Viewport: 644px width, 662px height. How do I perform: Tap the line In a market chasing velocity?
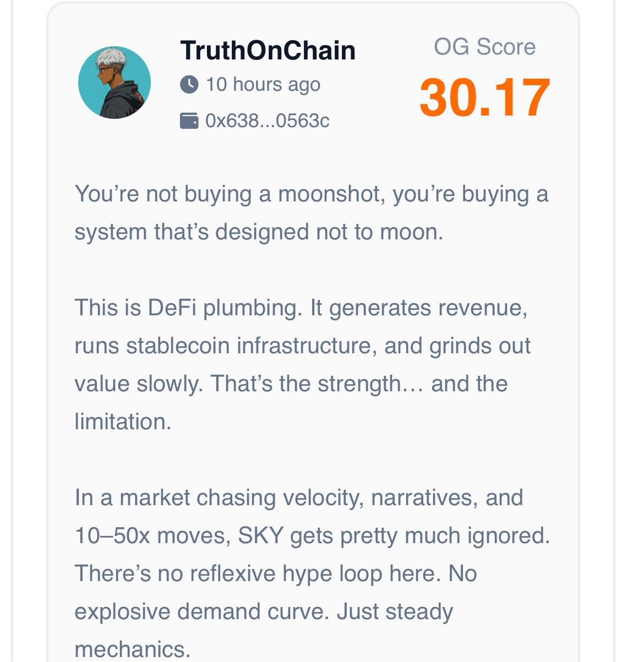[299, 497]
